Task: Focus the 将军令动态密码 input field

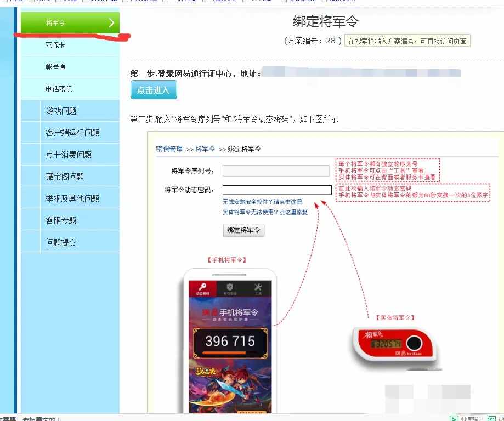Action: coord(277,190)
